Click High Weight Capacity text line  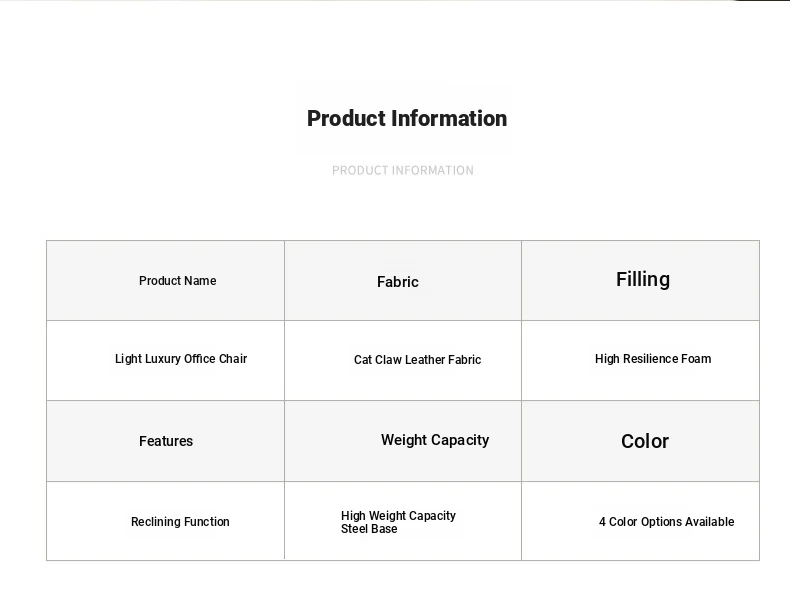398,516
